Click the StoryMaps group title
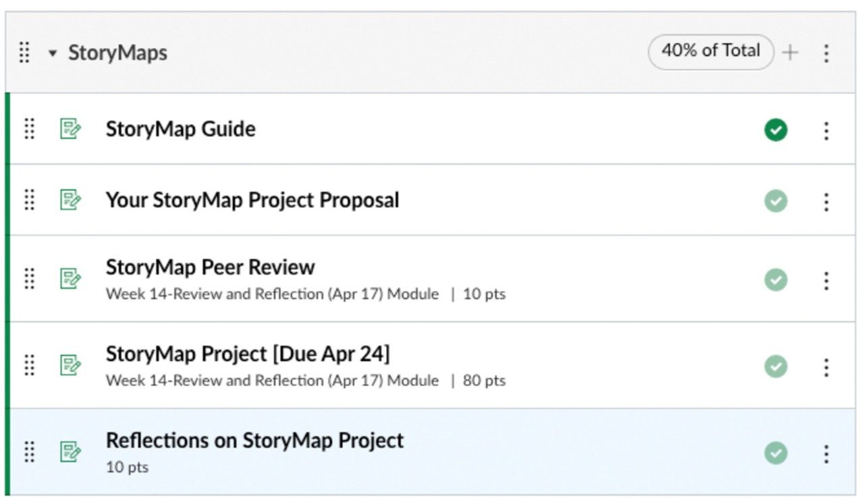The image size is (864, 504). pos(117,53)
